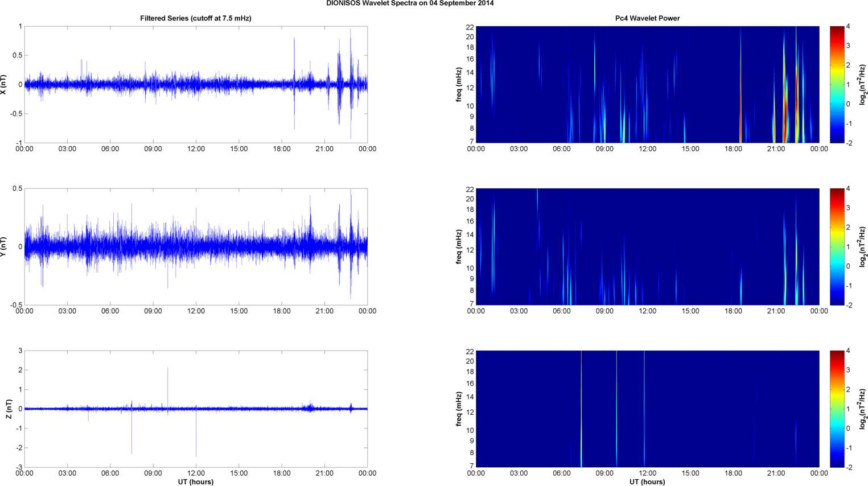Select the Z component Pc4 wavelet spectrogram
The height and width of the screenshot is (486, 868).
coord(647,409)
